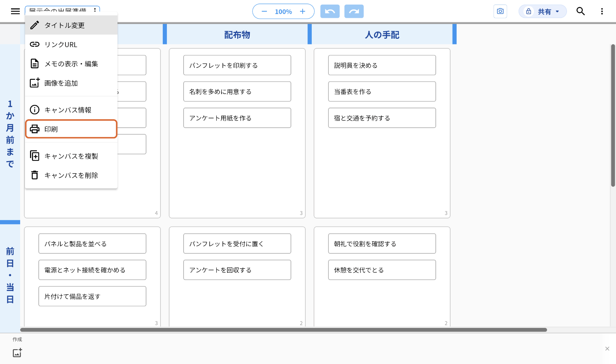The width and height of the screenshot is (616, 364).
Task: Select card アンケート用紙を作る
Action: [x=237, y=118]
